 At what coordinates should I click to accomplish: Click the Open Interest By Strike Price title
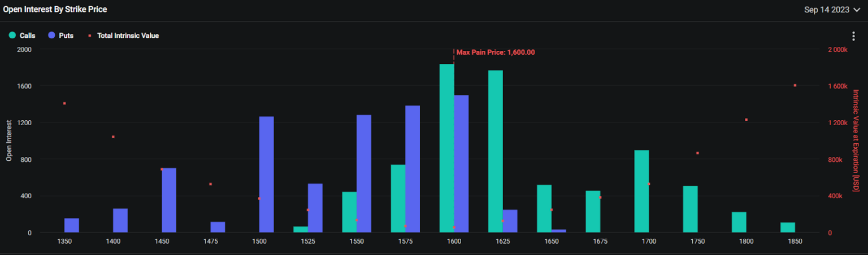(x=55, y=10)
